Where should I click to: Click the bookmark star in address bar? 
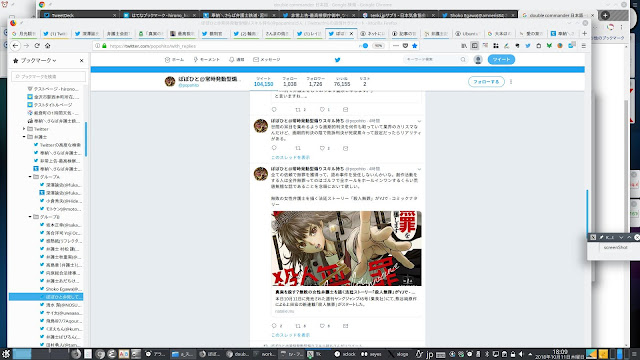coord(415,46)
